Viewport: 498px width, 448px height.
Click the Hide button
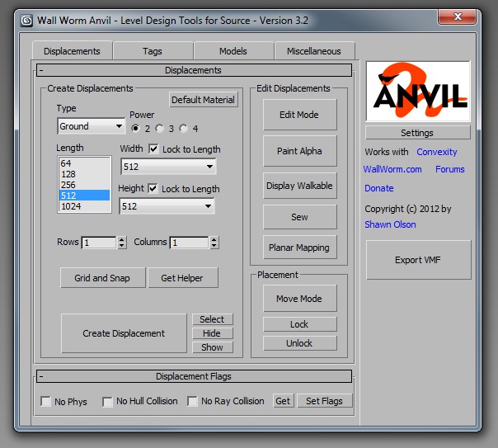(x=213, y=333)
